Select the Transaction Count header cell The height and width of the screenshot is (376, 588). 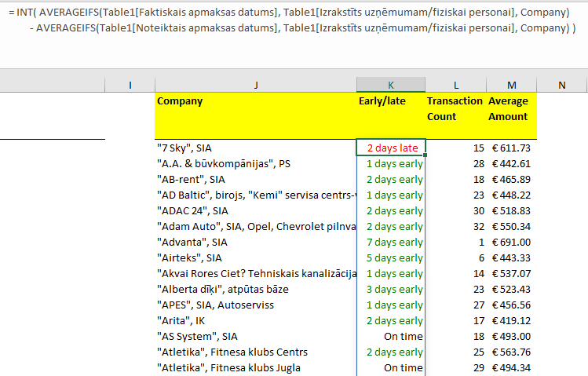(x=456, y=116)
